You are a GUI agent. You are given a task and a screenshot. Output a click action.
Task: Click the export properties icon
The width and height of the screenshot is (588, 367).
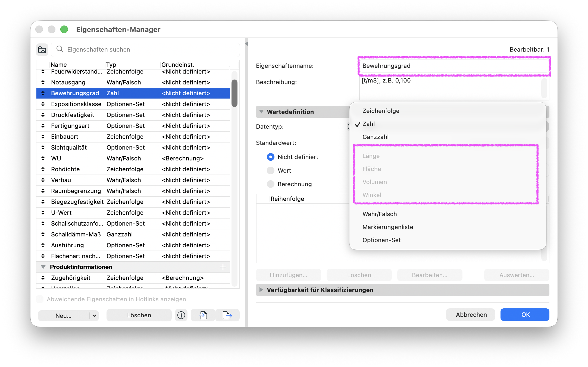tap(227, 315)
